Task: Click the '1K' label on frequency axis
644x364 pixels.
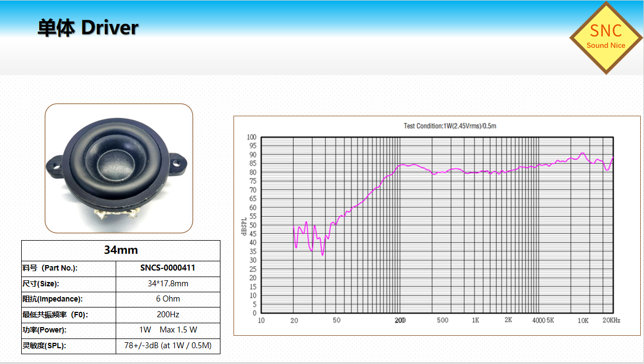Action: (475, 321)
